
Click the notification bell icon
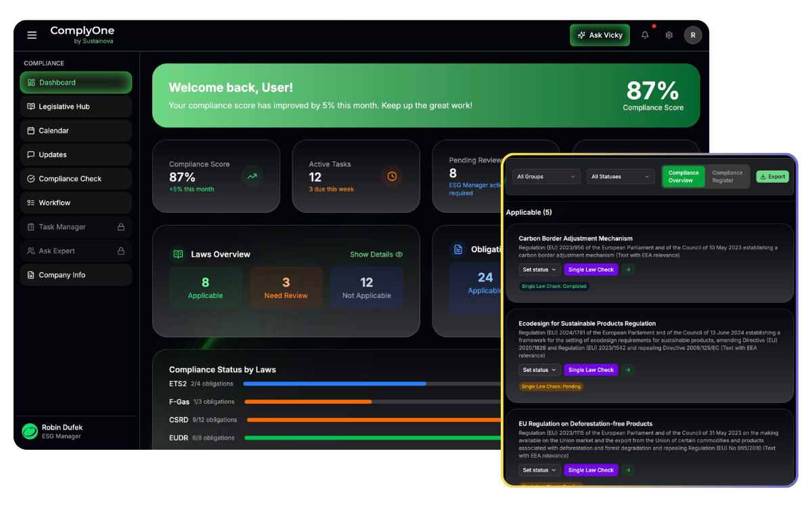[645, 35]
